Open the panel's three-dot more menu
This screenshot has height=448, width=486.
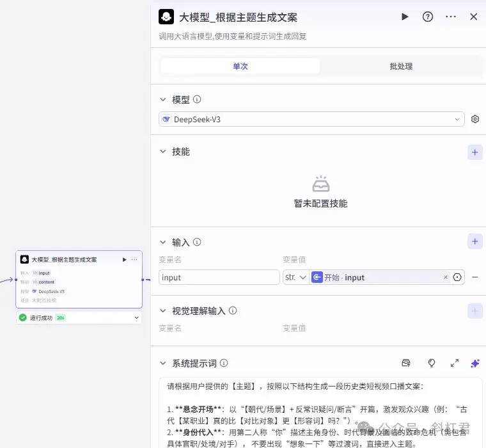coord(451,17)
